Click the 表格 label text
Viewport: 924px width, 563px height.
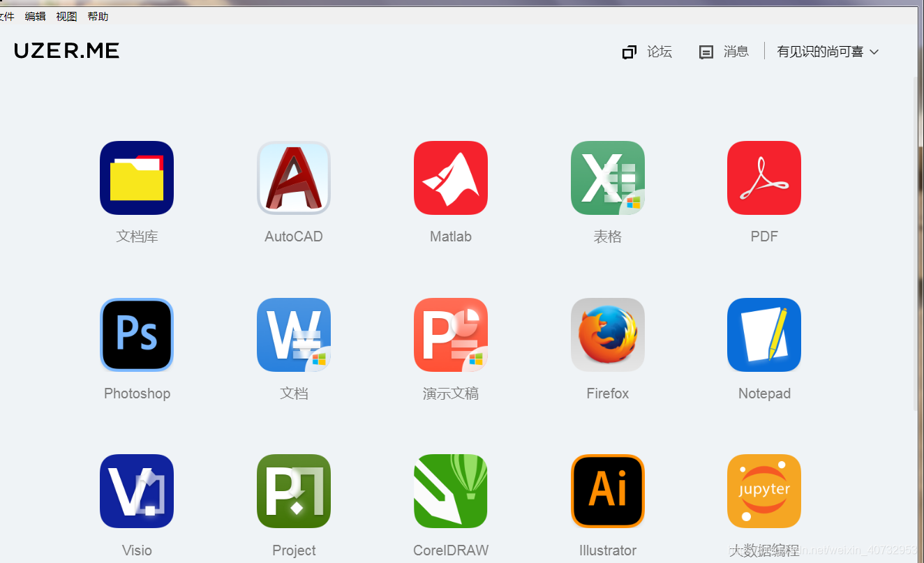(608, 237)
